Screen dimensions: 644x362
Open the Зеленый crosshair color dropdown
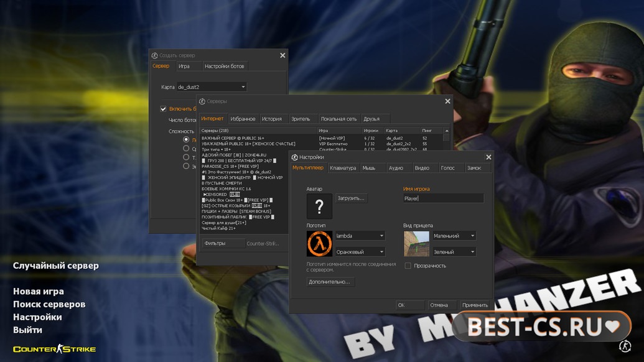(454, 251)
